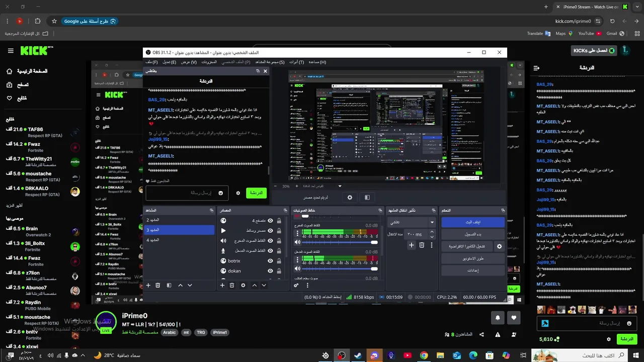The width and height of the screenshot is (644, 362).
Task: Bookmark this page with star icon
Action: tap(54, 21)
